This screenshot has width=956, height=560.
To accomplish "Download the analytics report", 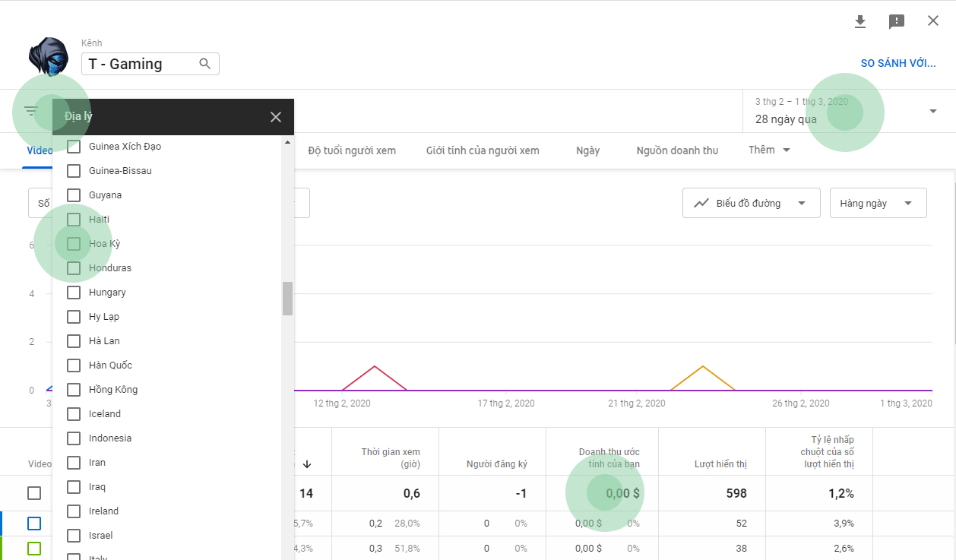I will click(x=860, y=21).
